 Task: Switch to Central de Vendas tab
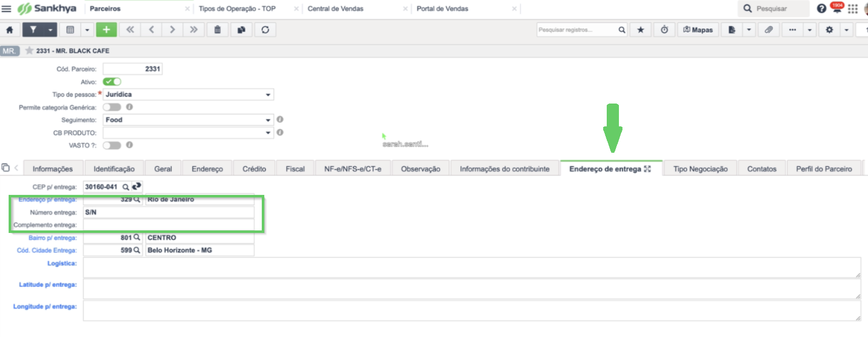[x=335, y=9]
